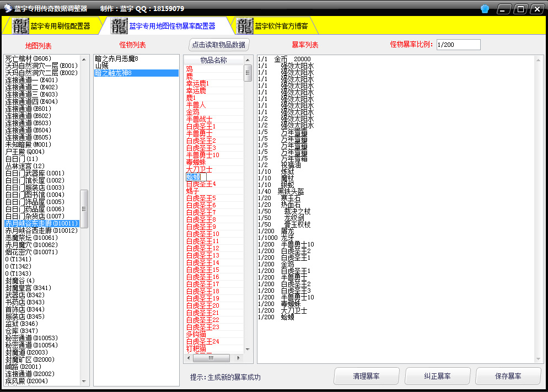Click the 清理暴率 button
This screenshot has height=392, width=548.
pos(367,376)
